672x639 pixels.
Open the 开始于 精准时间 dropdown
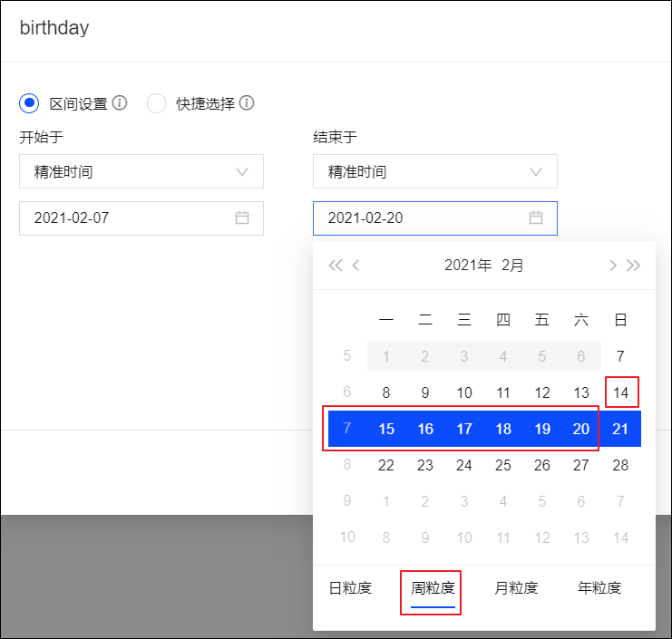pos(141,171)
